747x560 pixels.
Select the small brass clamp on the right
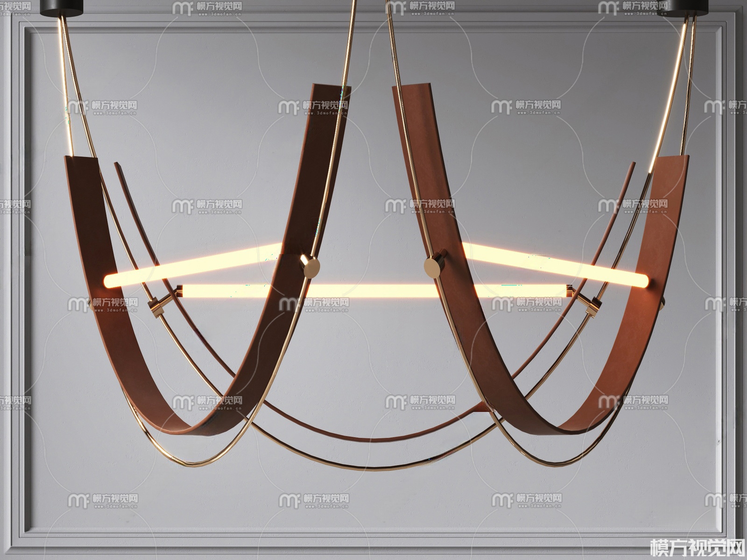point(593,306)
